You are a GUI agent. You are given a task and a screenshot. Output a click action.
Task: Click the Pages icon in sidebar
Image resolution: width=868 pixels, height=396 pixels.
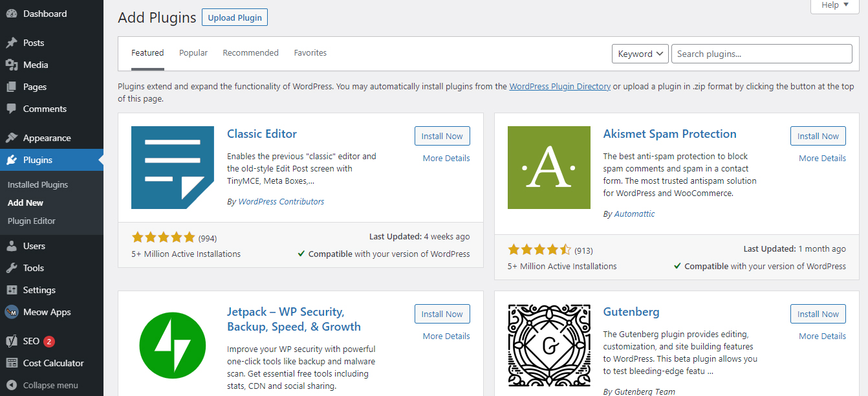[12, 87]
